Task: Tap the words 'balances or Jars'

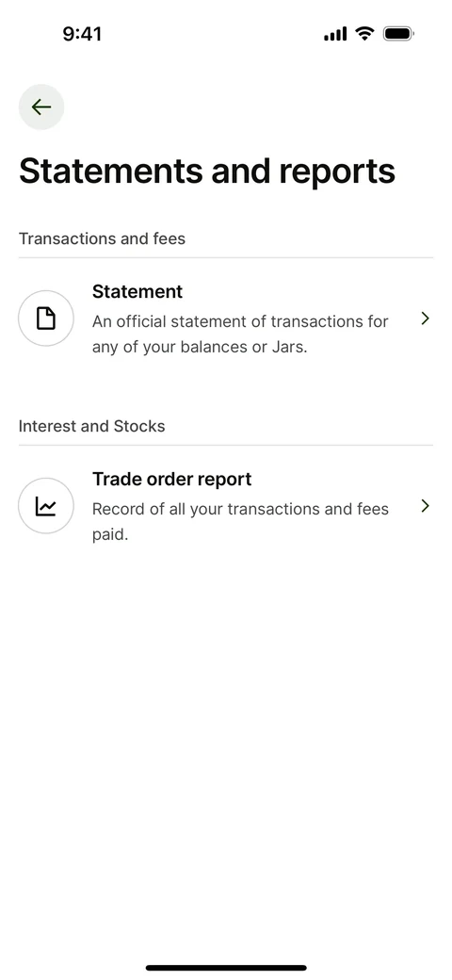Action: [244, 347]
